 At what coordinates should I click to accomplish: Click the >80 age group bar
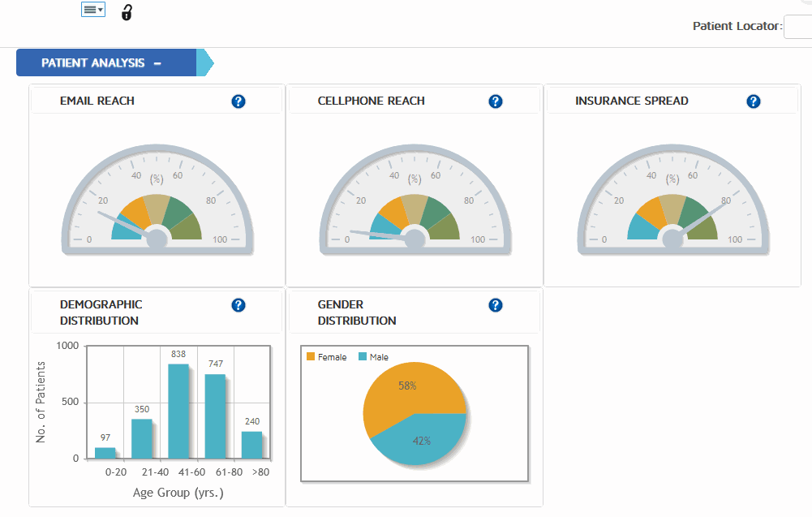tap(251, 445)
